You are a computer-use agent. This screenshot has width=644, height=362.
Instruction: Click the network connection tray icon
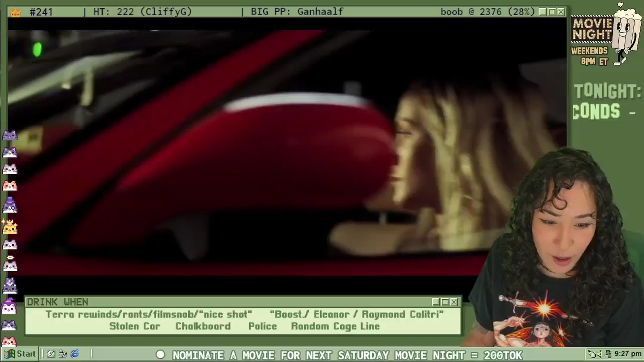click(x=608, y=354)
